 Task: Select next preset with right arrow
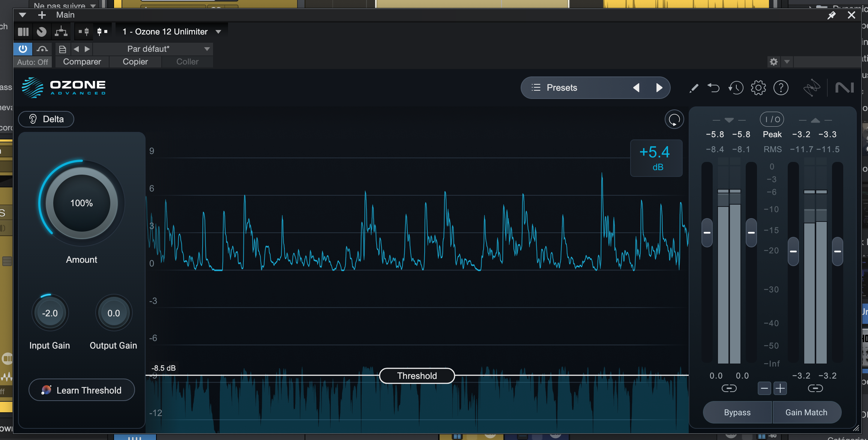click(x=659, y=88)
